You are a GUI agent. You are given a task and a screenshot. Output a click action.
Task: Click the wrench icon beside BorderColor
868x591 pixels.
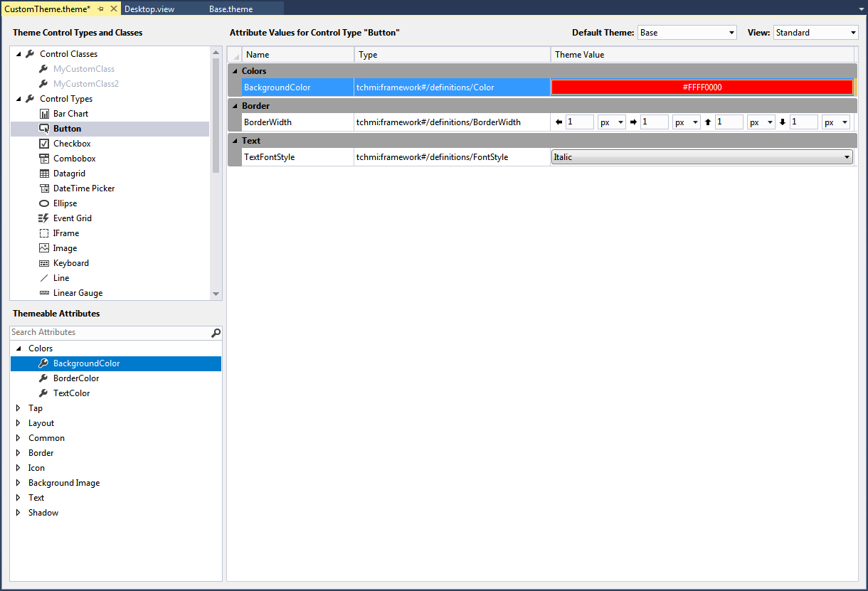43,378
